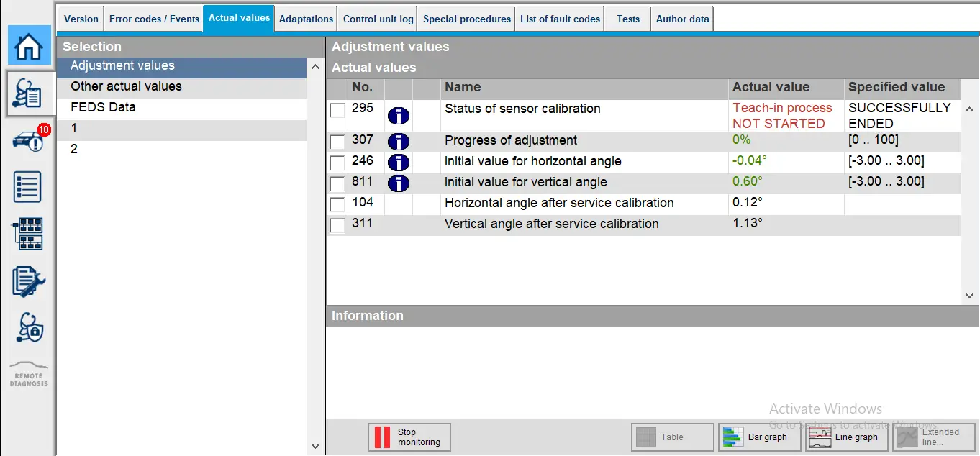Select Other actual values in Selection list

tap(182, 88)
